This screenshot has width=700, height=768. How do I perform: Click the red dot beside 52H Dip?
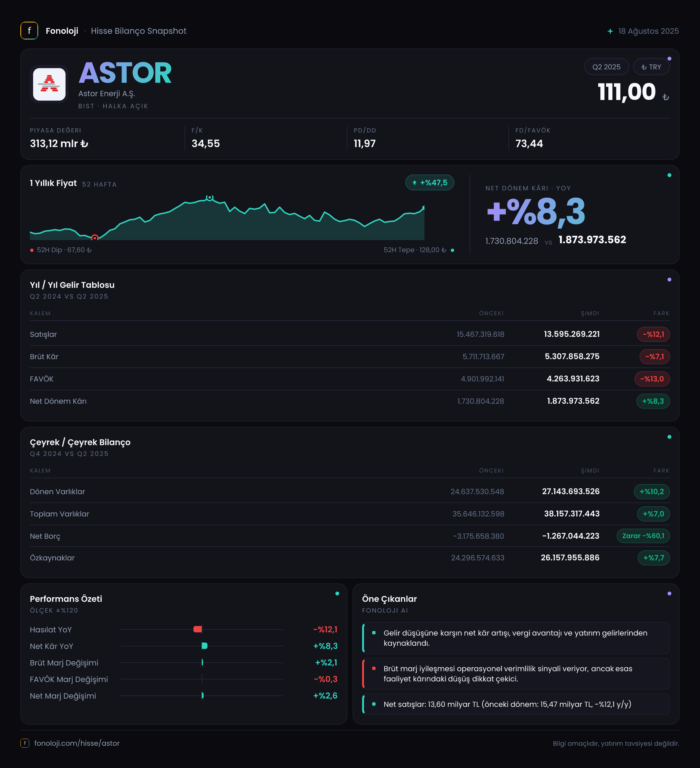tap(32, 250)
